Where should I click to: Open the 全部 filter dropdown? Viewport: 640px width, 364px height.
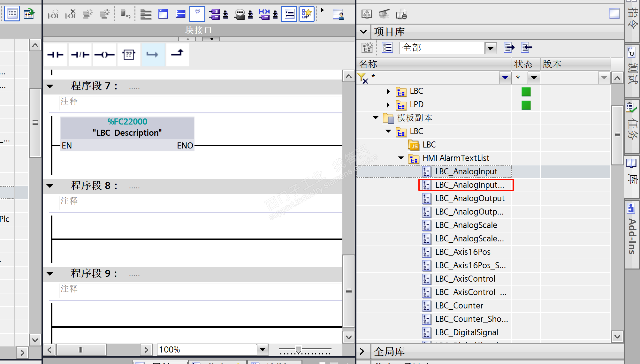tap(491, 49)
